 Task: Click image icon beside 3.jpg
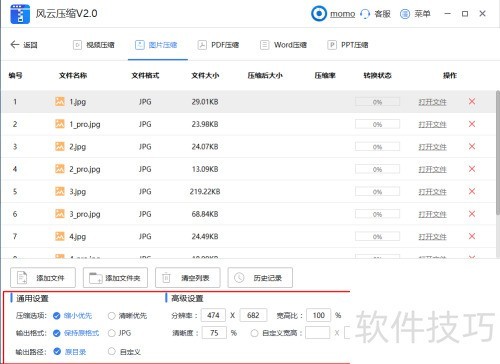point(60,191)
